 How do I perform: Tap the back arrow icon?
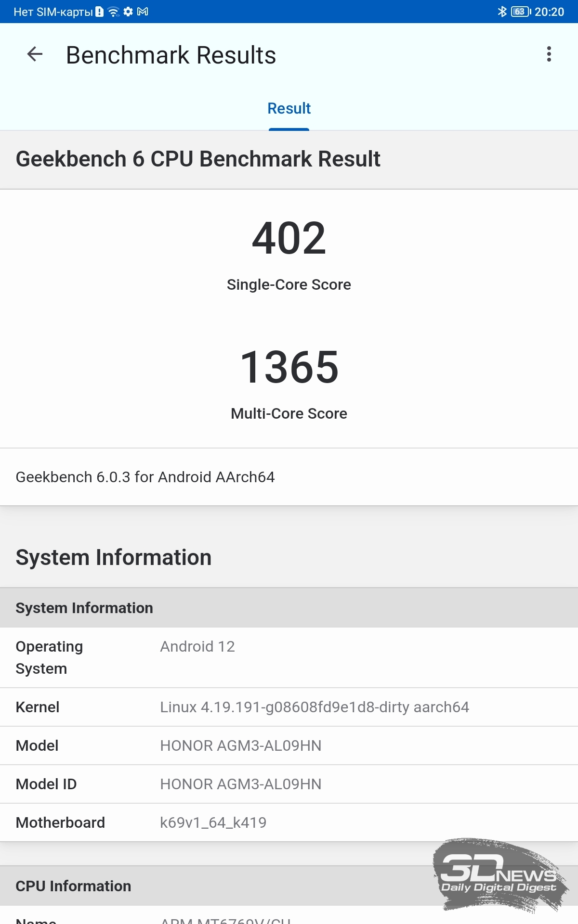(x=35, y=54)
